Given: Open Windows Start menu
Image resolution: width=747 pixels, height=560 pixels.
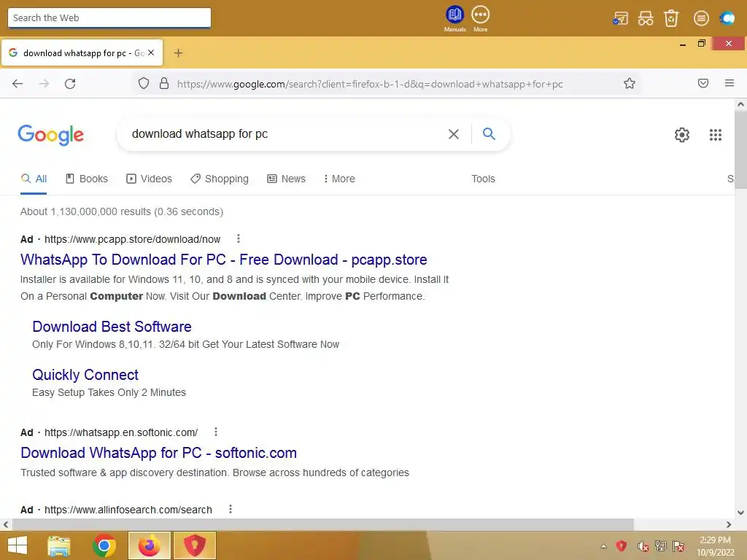Looking at the screenshot, I should 18,545.
